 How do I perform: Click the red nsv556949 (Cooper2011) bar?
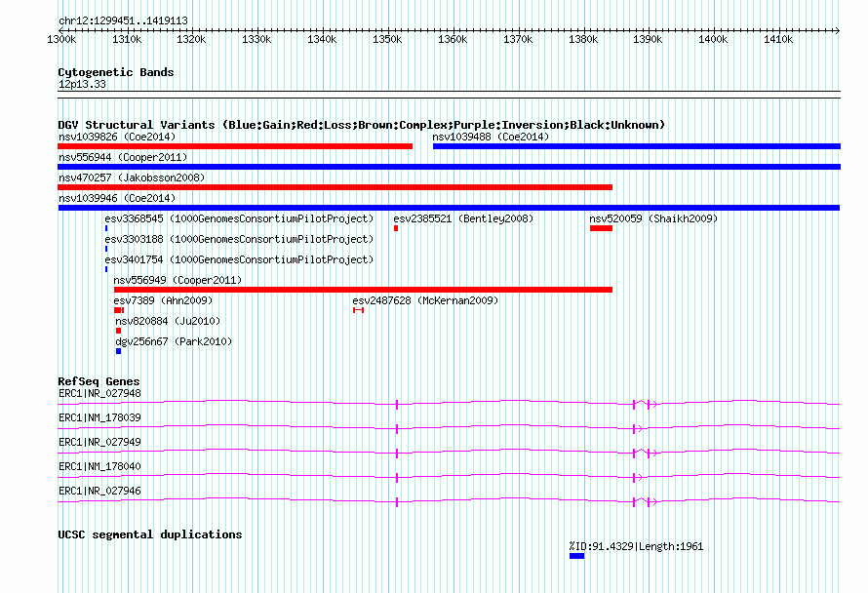pos(363,290)
